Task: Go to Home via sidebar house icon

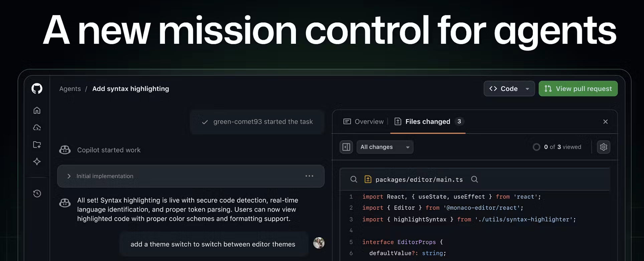Action: point(37,110)
